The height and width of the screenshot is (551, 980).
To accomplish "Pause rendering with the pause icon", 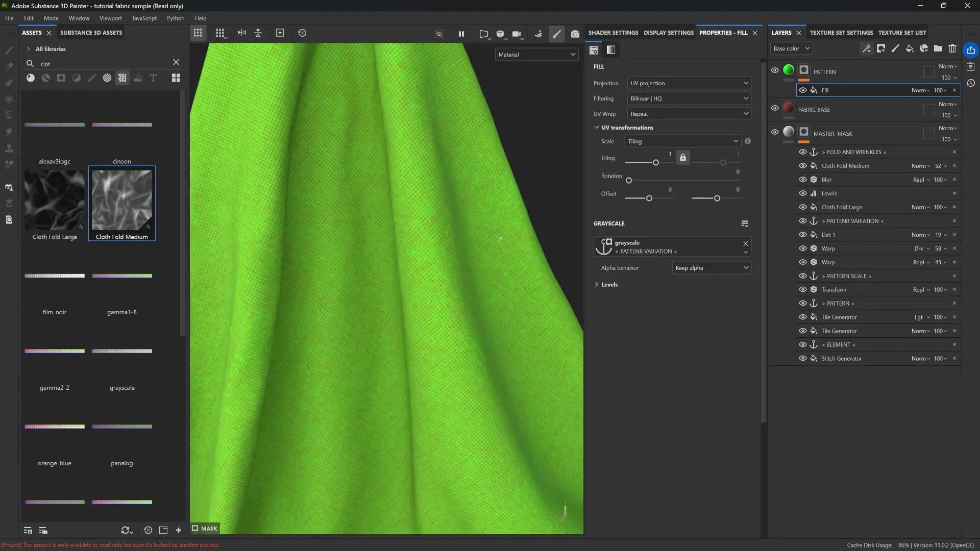I will 461,34.
